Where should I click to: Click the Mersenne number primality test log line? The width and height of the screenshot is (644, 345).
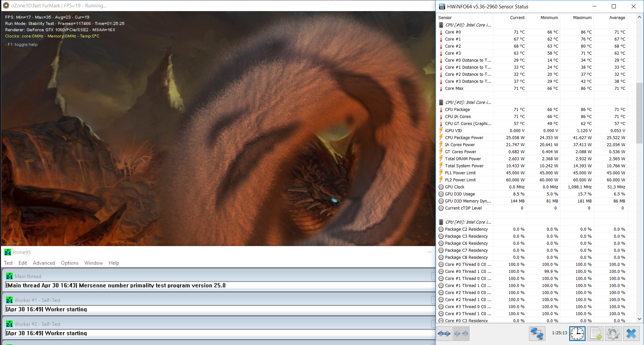pyautogui.click(x=116, y=285)
